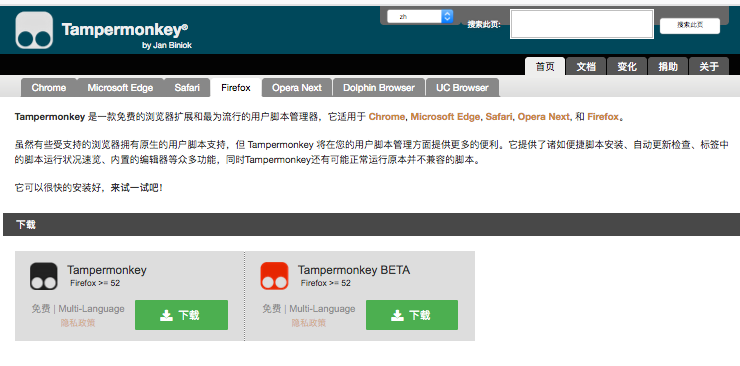Image resolution: width=740 pixels, height=366 pixels.
Task: Open the UC Browser tab
Action: 462,88
